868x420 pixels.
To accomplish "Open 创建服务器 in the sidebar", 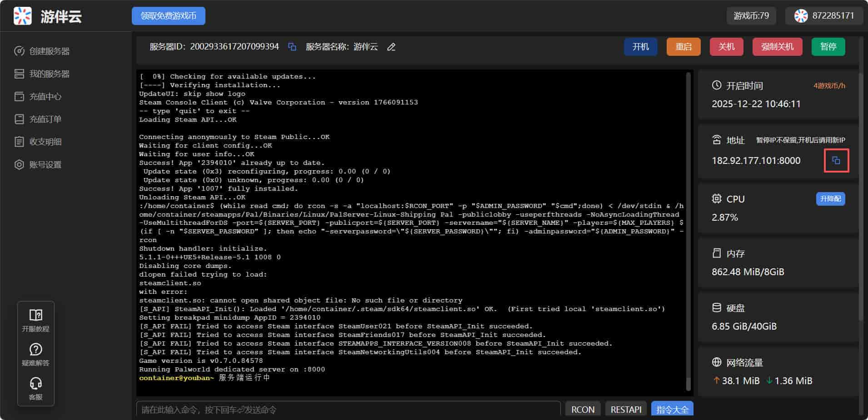I will click(x=49, y=51).
